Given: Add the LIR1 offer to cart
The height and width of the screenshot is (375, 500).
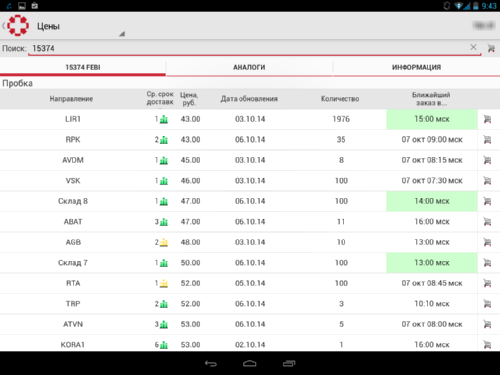Looking at the screenshot, I should click(487, 119).
